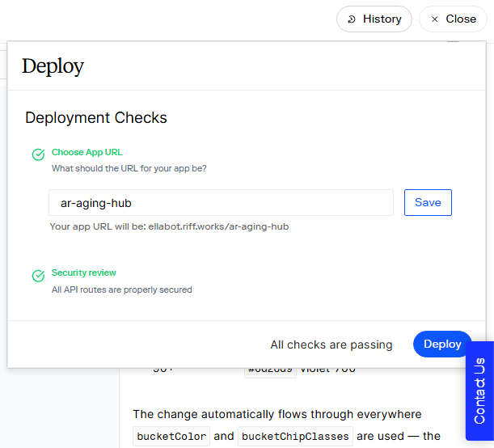Click the URL preview ellabot.riff.works/ar-aging-hub
This screenshot has height=448, width=494.
pyautogui.click(x=218, y=226)
